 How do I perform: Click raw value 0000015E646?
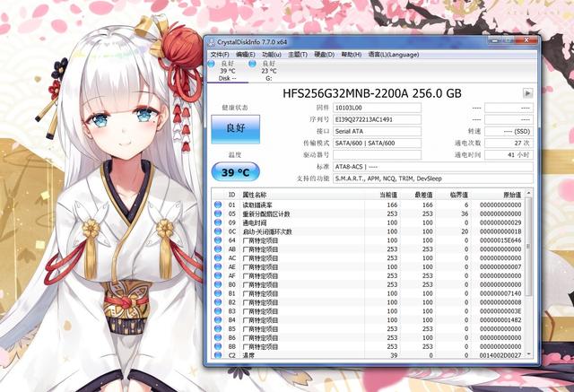coord(500,240)
